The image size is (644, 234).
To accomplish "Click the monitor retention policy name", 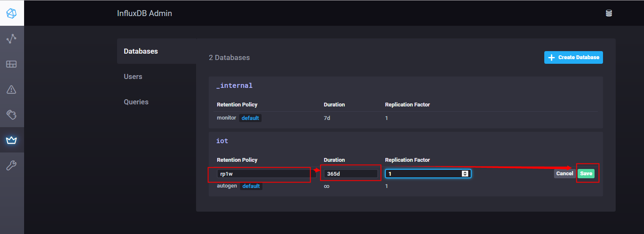I will [x=226, y=118].
